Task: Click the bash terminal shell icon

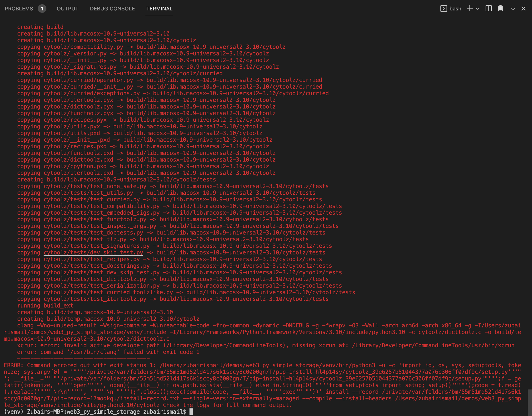Action: tap(444, 9)
